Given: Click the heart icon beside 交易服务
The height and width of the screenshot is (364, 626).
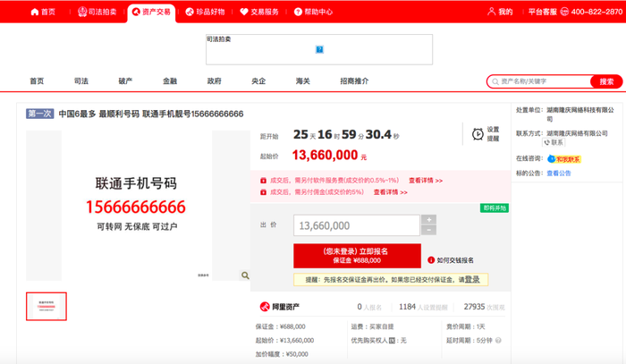Looking at the screenshot, I should (244, 12).
